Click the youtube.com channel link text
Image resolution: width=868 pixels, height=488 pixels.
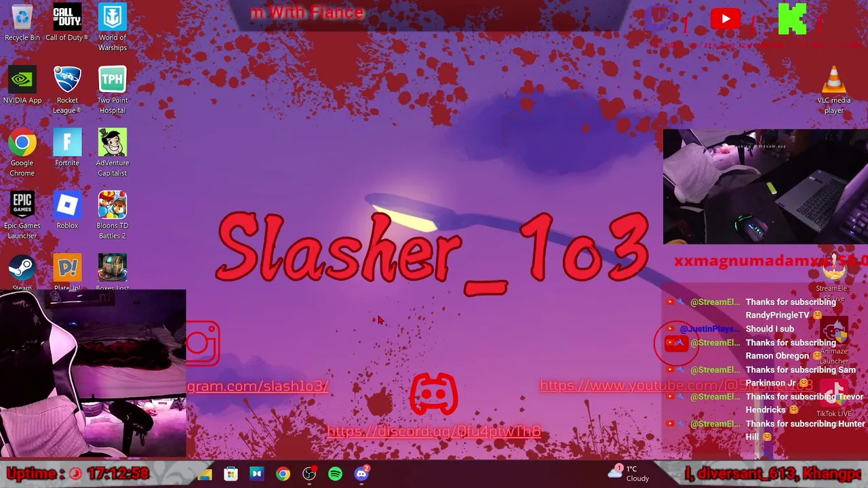[x=676, y=385]
